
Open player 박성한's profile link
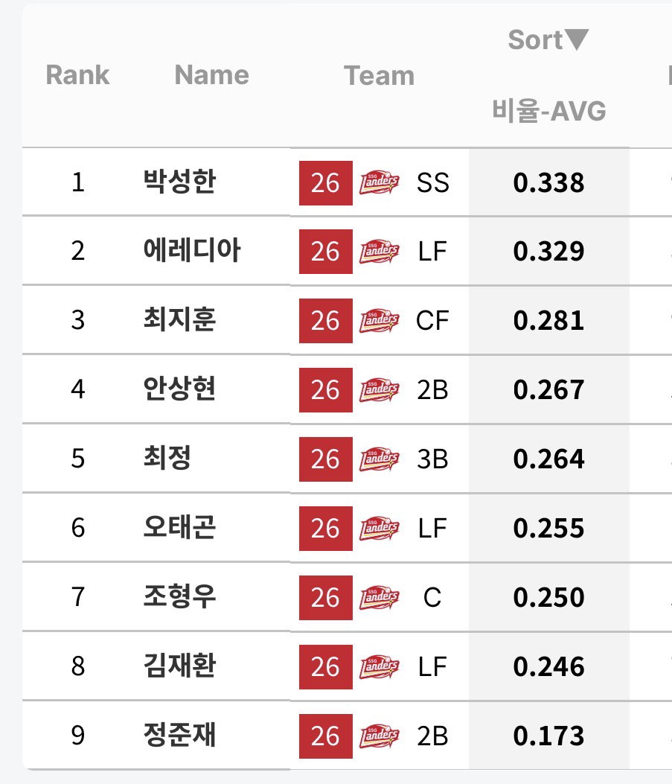click(x=179, y=182)
